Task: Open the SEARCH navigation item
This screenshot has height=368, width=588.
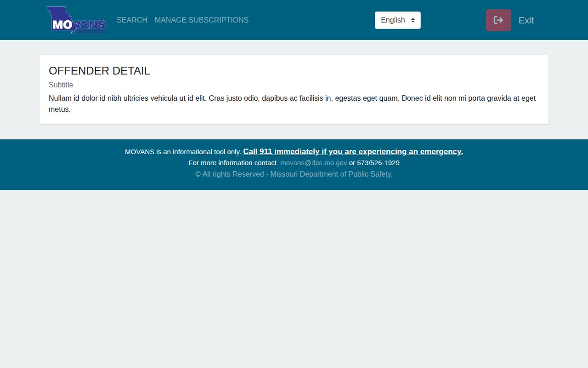Action: pos(132,20)
